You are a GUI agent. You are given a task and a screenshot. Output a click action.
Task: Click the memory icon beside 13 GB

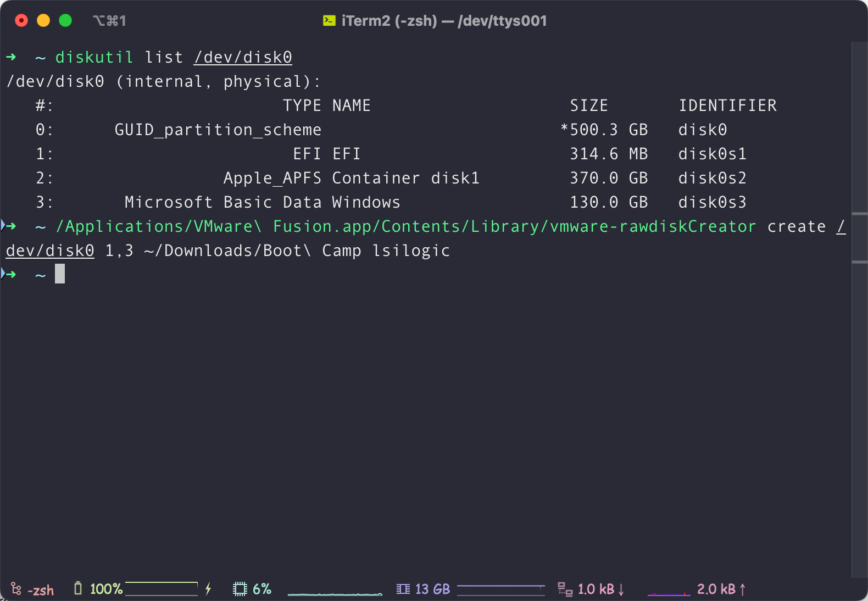pyautogui.click(x=403, y=589)
